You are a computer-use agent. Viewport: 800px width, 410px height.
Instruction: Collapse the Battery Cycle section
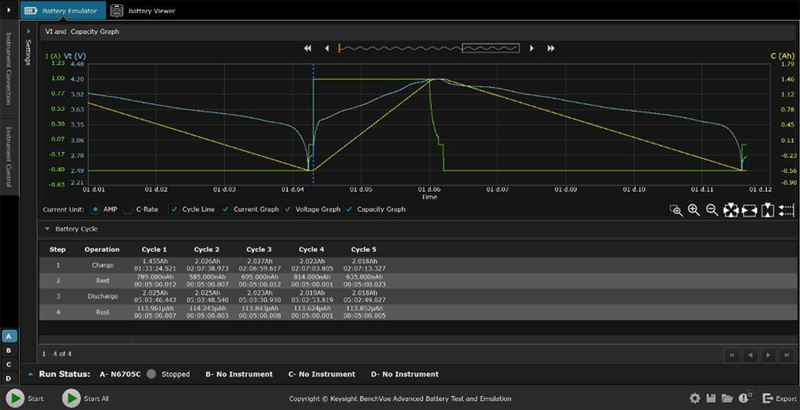click(x=46, y=229)
